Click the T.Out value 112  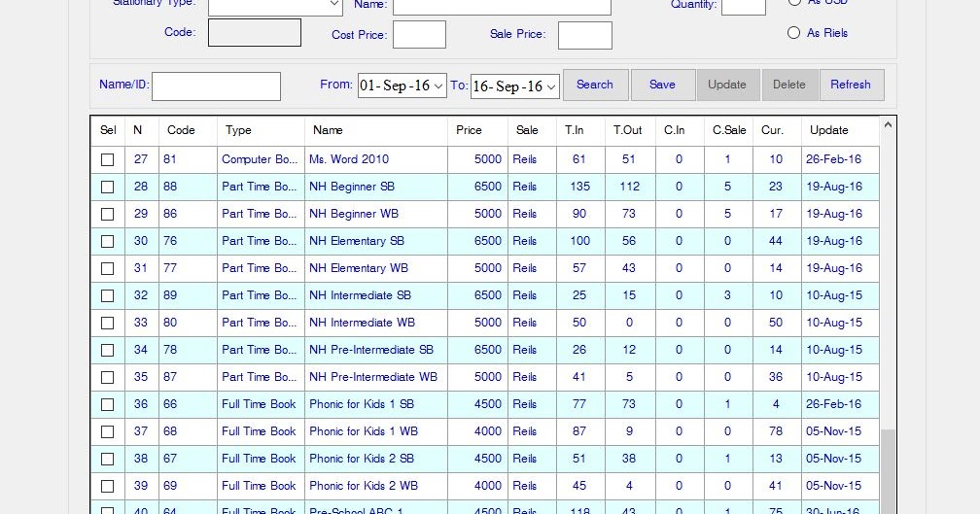pos(629,187)
